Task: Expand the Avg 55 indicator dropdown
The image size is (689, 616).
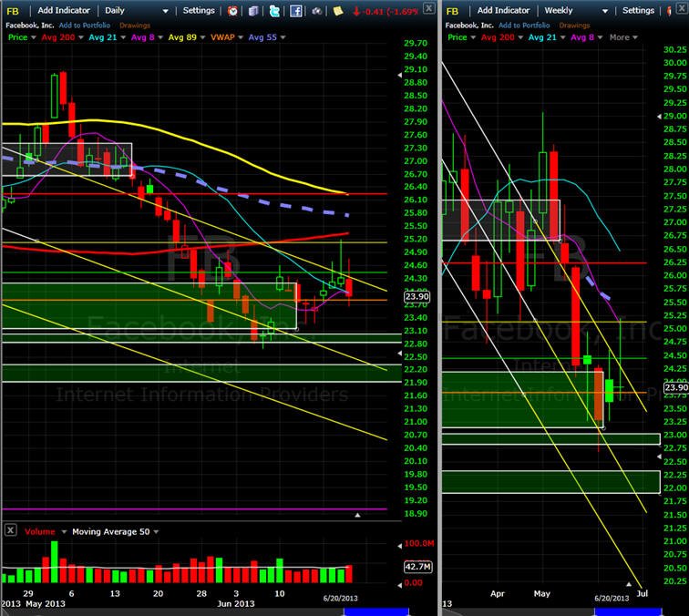Action: pyautogui.click(x=283, y=37)
